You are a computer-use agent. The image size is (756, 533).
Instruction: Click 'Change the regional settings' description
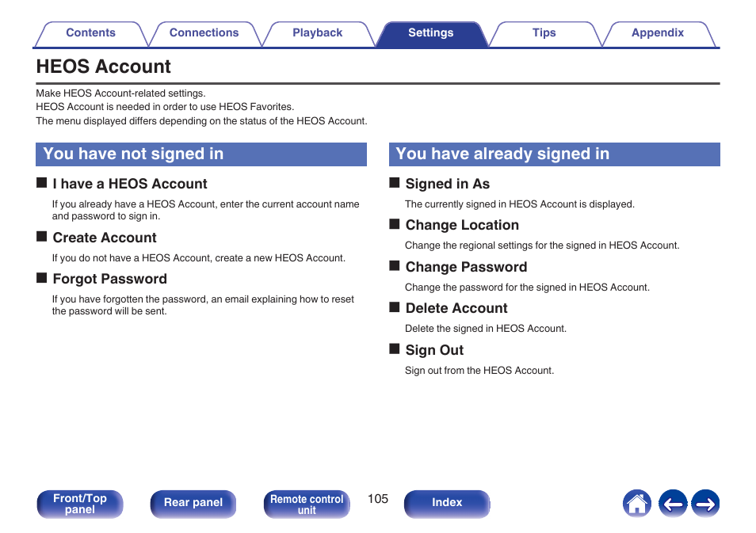[x=542, y=246]
